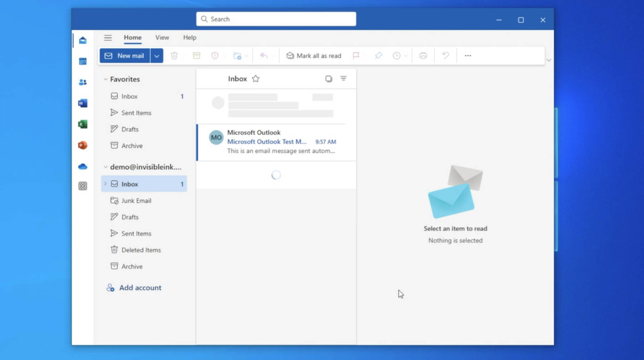Click the MO sender avatar
This screenshot has width=644, height=360.
(216, 138)
